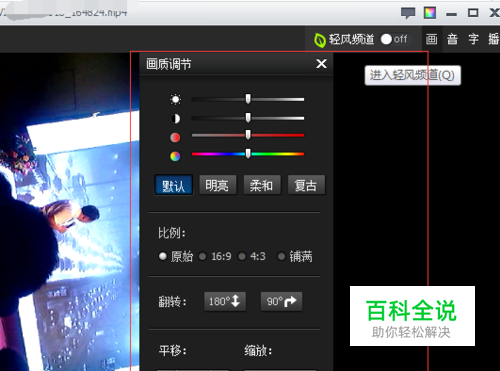
Task: Click the brightness slider handle
Action: point(248,99)
